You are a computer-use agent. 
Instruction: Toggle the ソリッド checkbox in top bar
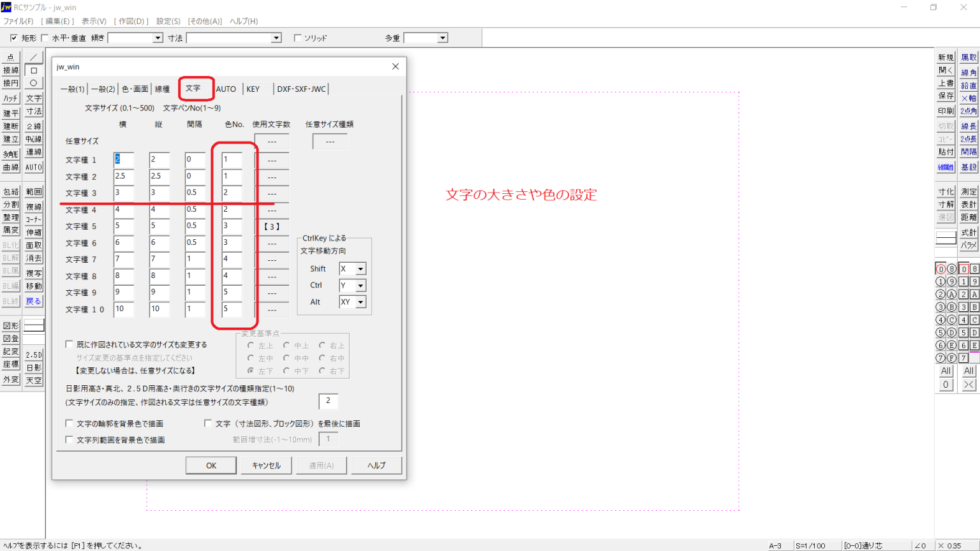tap(297, 38)
